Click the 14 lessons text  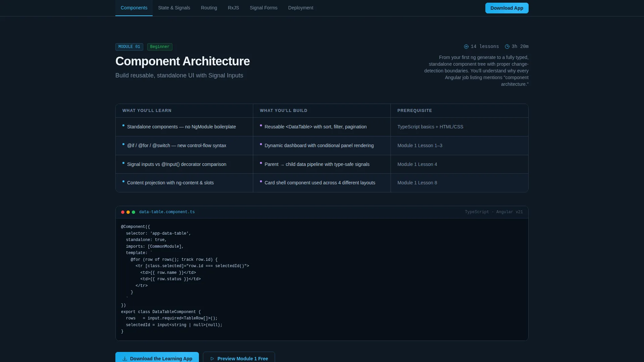[x=485, y=47]
